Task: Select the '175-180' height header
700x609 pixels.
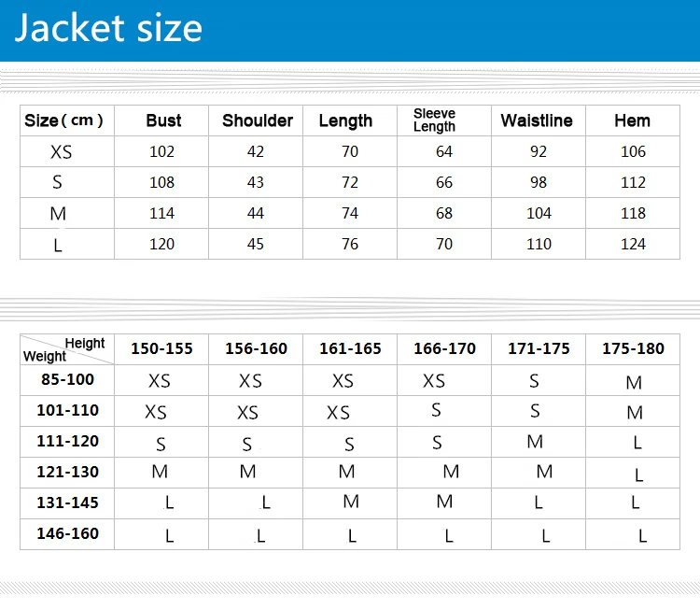Action: pos(633,348)
